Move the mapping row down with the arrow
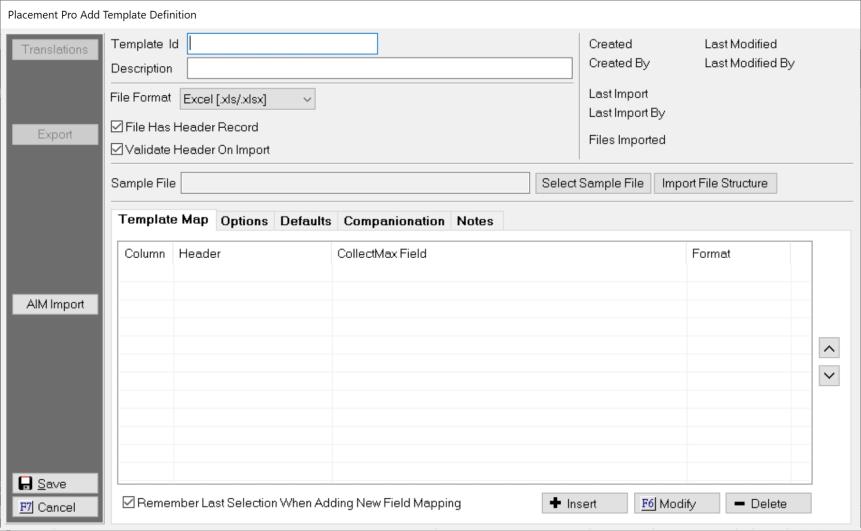861x531 pixels. point(828,376)
